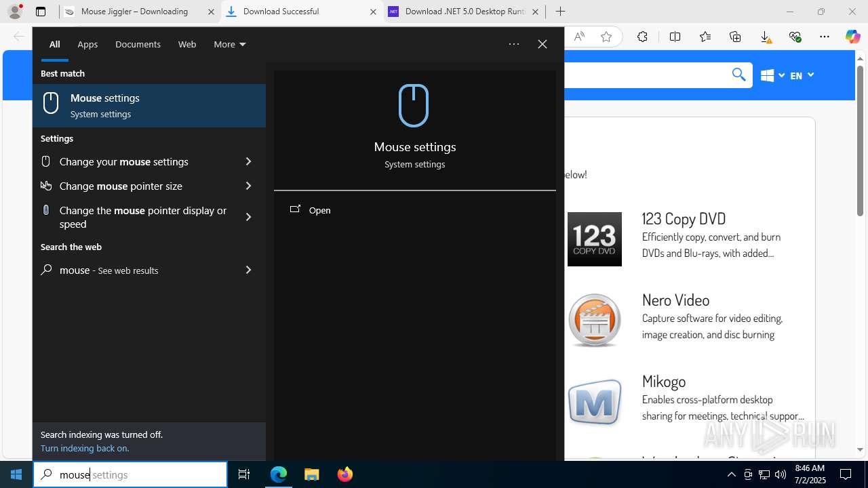Open Edge Collections icon
Screen dimensions: 868x488
click(735, 37)
